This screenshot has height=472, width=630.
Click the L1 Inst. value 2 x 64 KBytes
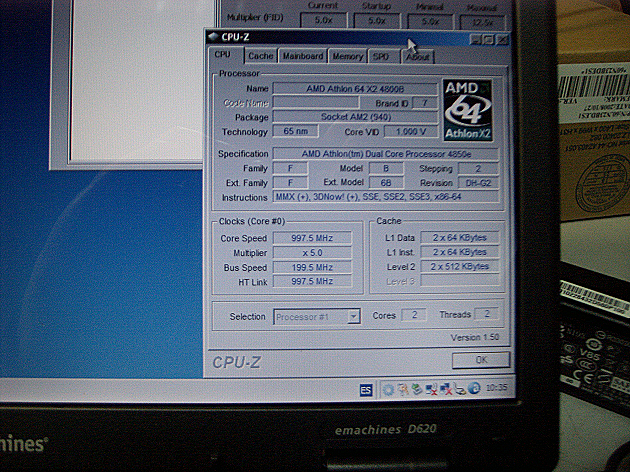coord(460,252)
